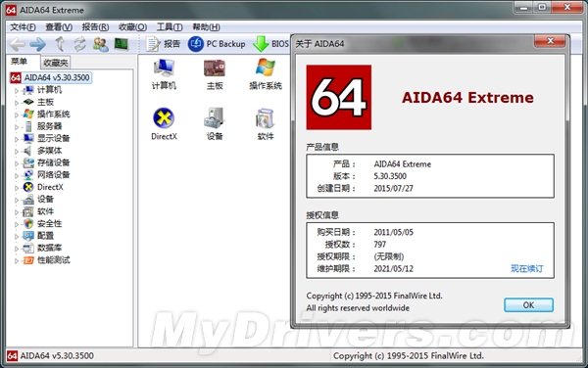The image size is (588, 368).
Task: Expand the 主板 tree node
Action: point(17,103)
